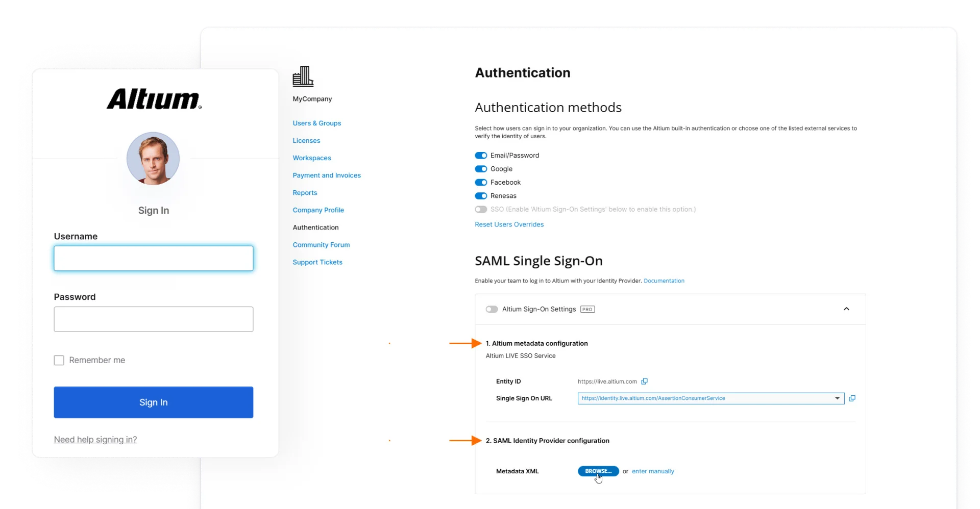
Task: Disable Facebook authentication toggle
Action: click(481, 183)
